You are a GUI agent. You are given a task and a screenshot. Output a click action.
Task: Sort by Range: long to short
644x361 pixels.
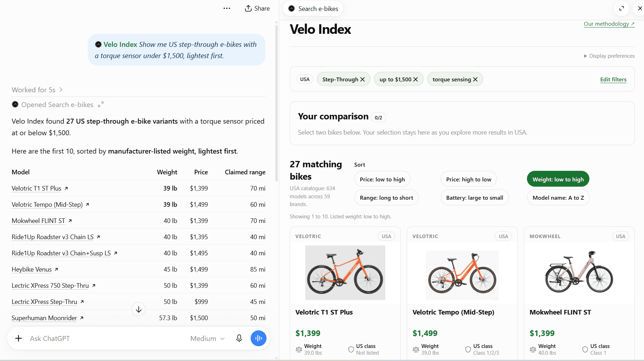(386, 198)
